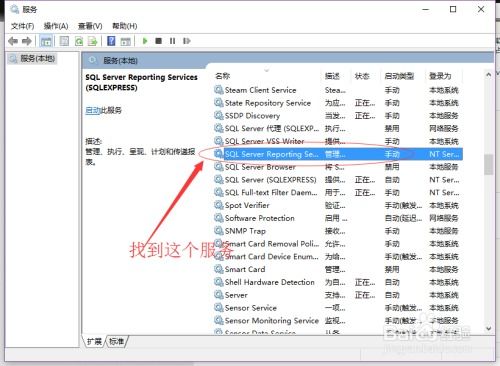Select Sensor Service row
The image size is (500, 366).
click(x=338, y=308)
